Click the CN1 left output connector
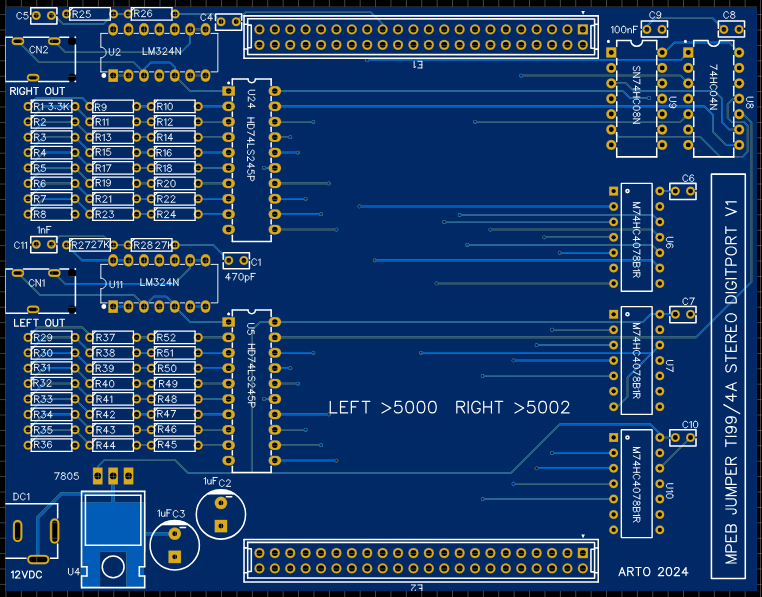 coord(38,291)
